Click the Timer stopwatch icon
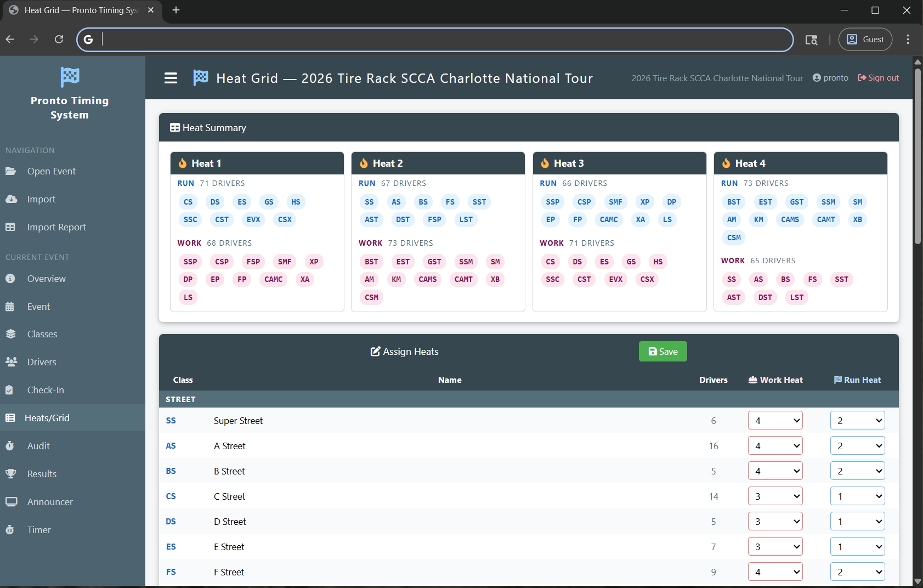The image size is (923, 588). coord(10,530)
